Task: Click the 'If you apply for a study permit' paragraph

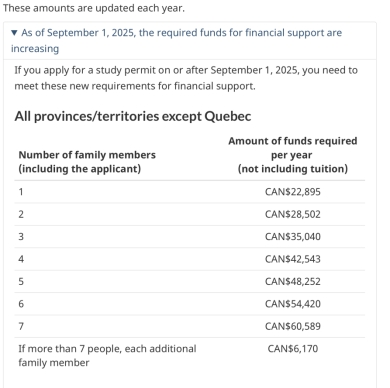Action: point(186,78)
